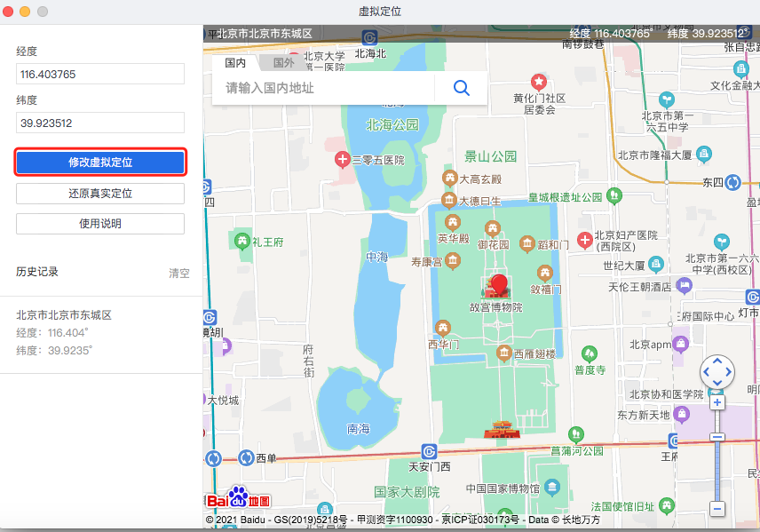Click the 中海 lake label
Image resolution: width=760 pixels, height=532 pixels.
[x=376, y=257]
